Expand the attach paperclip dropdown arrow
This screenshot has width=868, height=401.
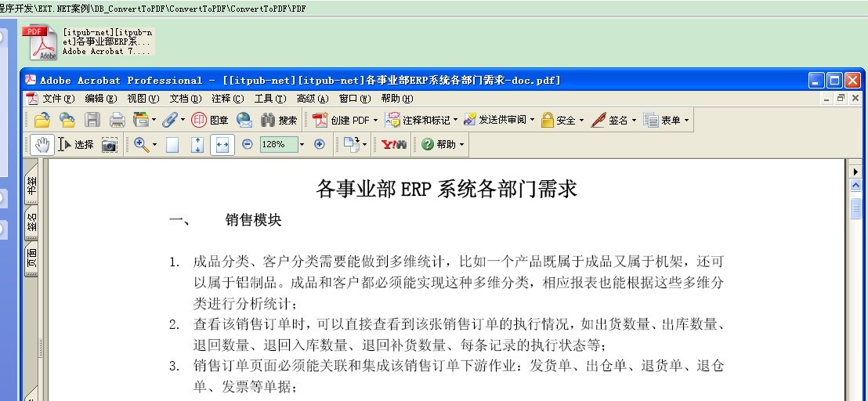[x=183, y=120]
